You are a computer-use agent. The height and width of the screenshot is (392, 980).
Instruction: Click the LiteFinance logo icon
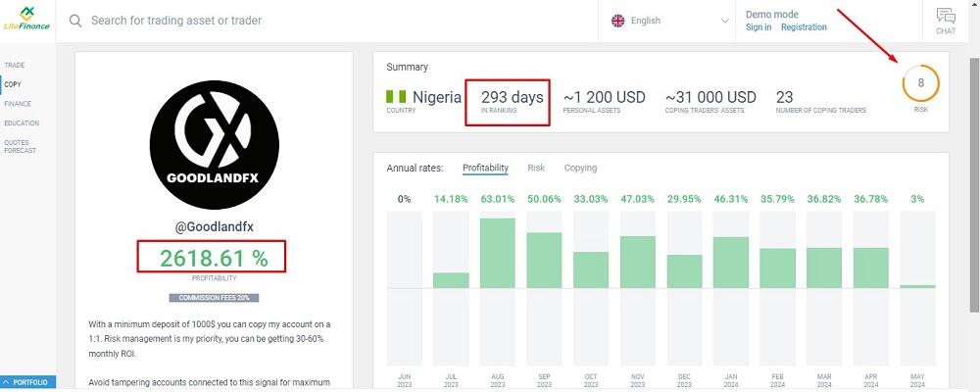point(26,15)
